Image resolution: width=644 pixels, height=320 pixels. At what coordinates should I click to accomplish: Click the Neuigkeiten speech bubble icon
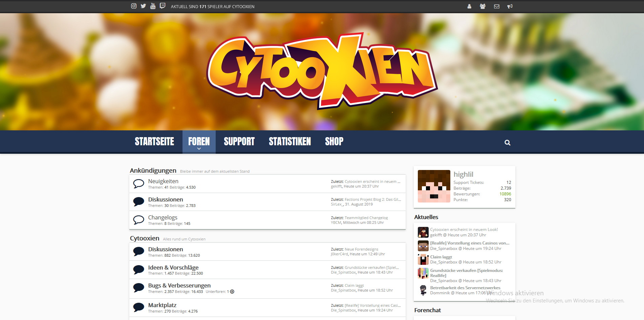(138, 184)
